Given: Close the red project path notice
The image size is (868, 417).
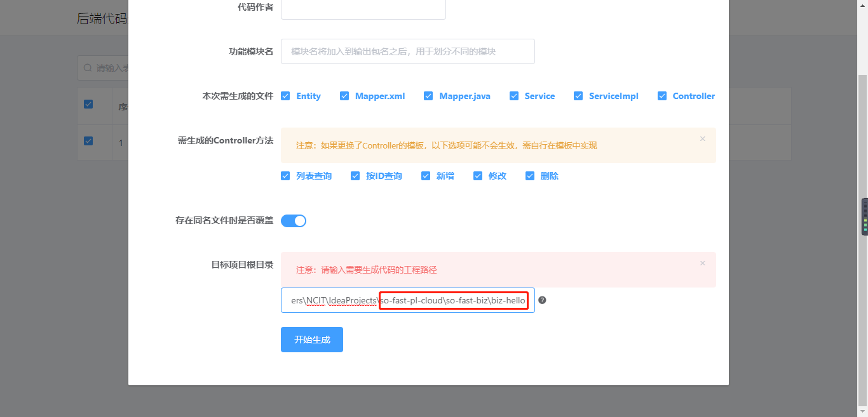Looking at the screenshot, I should point(702,263).
